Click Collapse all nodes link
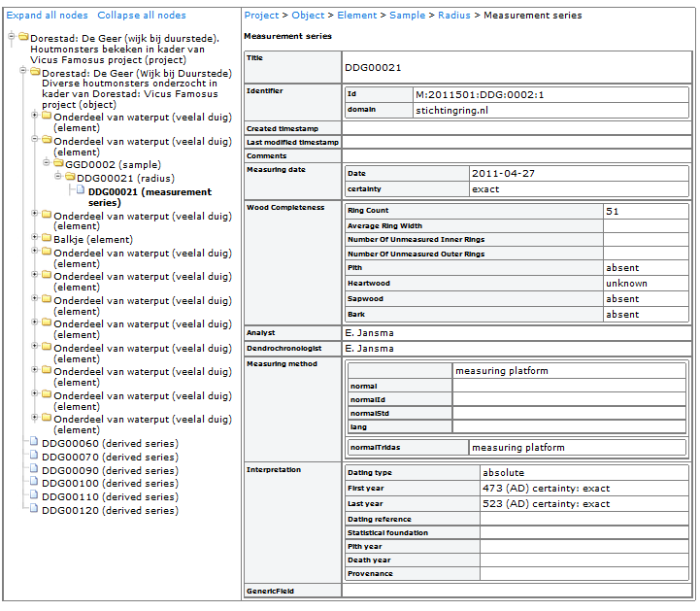 [x=142, y=16]
